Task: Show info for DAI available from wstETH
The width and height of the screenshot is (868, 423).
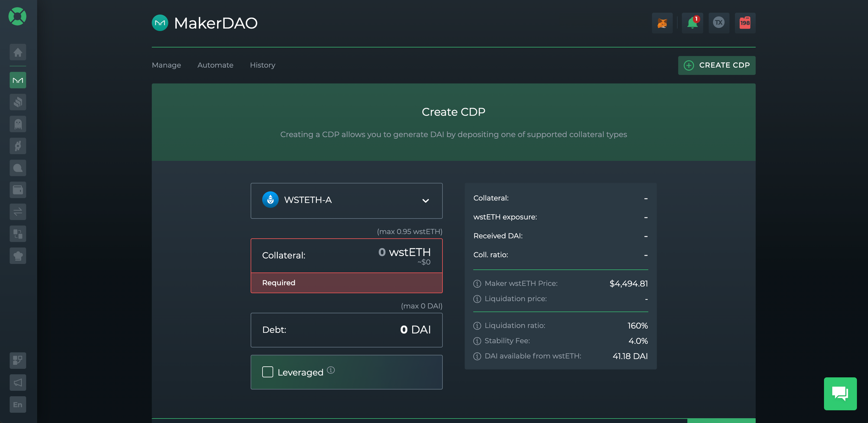Action: [x=477, y=356]
